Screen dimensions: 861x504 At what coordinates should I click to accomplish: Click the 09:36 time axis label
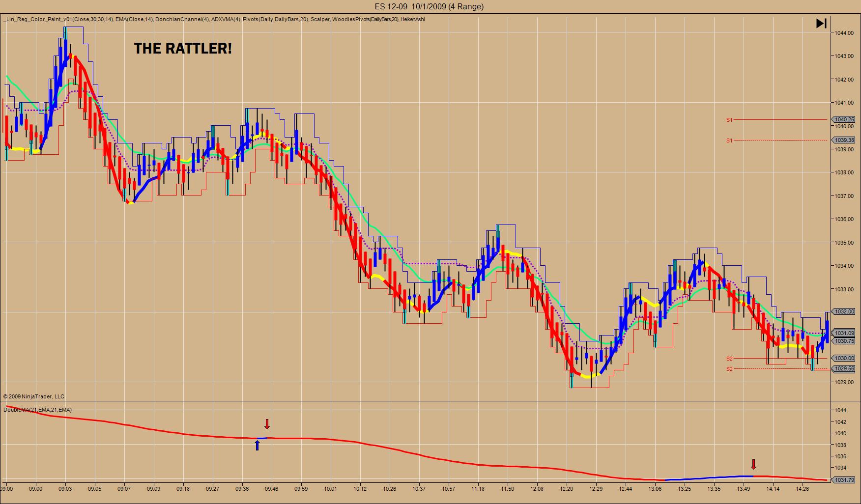click(242, 489)
